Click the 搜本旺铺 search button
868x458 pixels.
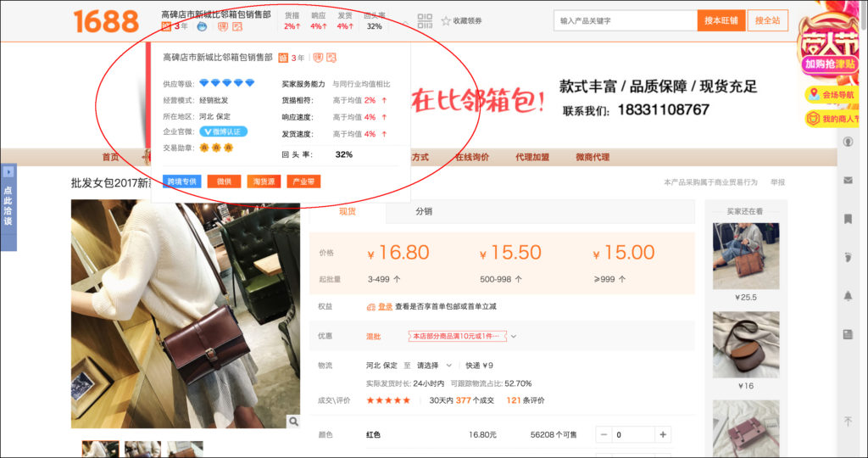[721, 20]
